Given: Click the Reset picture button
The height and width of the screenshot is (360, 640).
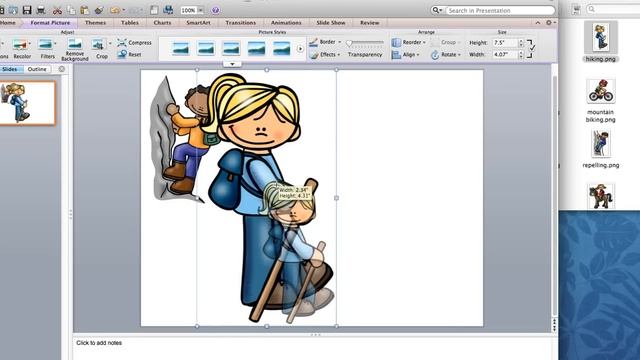Looking at the screenshot, I should [129, 54].
